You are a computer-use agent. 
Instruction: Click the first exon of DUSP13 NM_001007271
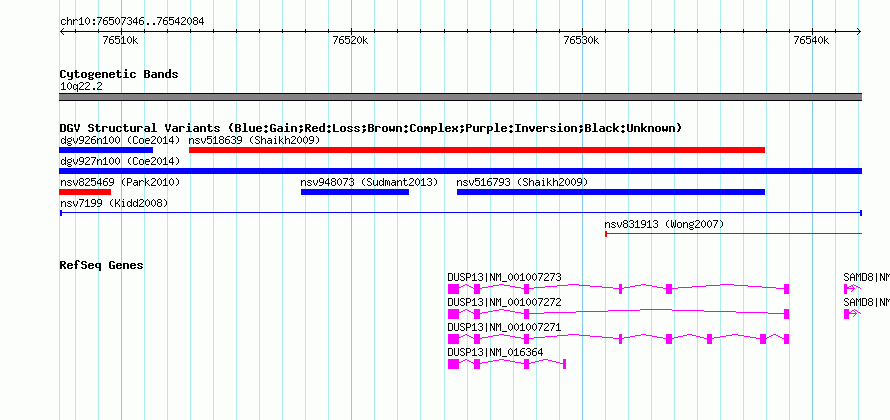[453, 339]
